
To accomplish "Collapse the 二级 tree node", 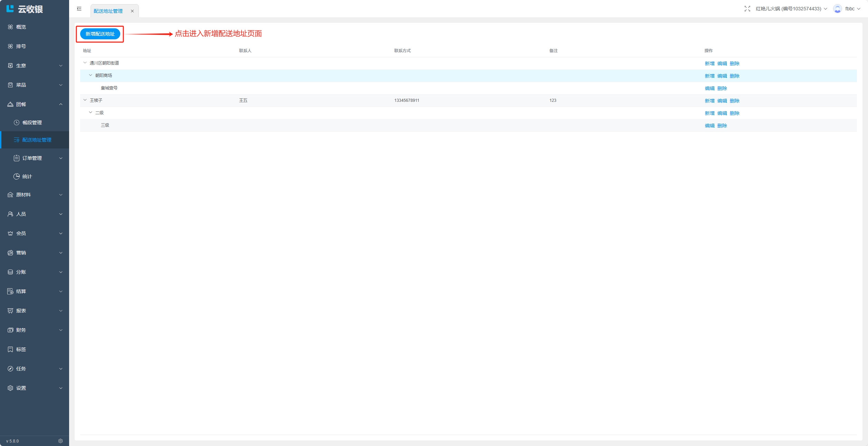I will (x=91, y=113).
